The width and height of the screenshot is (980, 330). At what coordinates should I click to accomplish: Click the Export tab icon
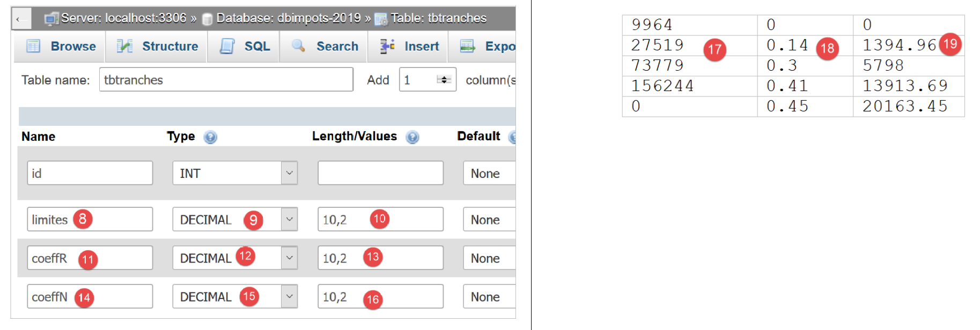pos(468,46)
